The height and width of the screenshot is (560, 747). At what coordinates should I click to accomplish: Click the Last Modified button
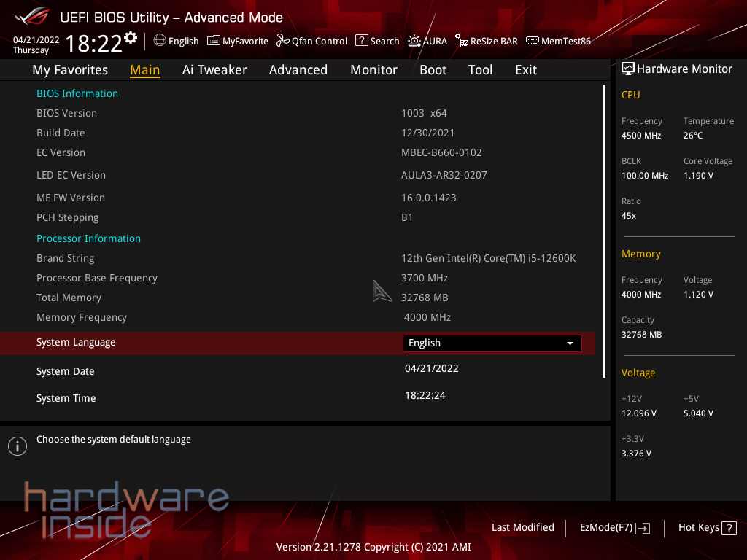coord(522,527)
